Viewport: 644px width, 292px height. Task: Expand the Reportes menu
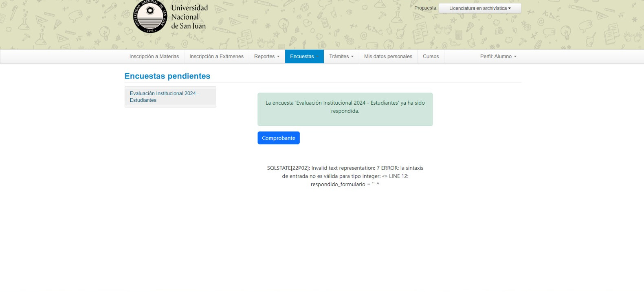point(266,57)
